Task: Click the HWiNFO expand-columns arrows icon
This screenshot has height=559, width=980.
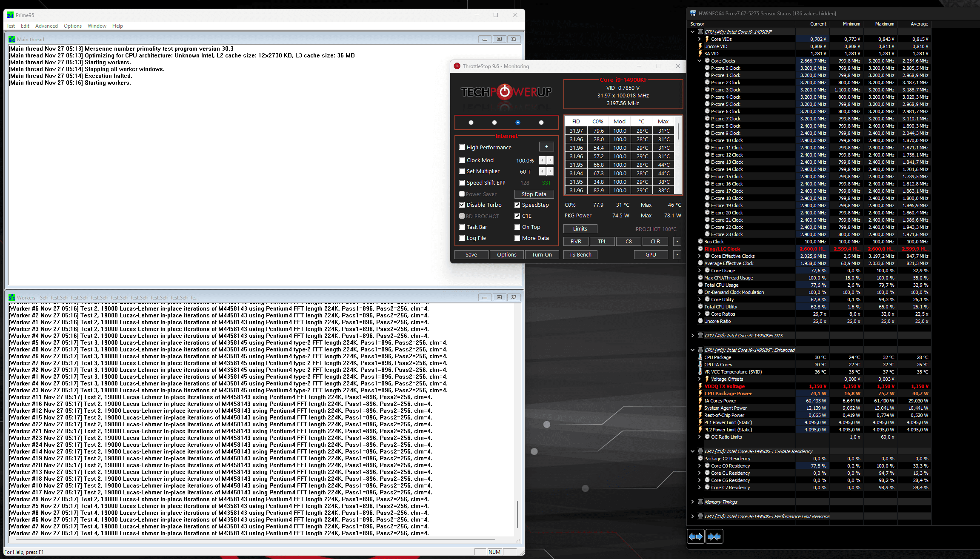Action: click(x=696, y=536)
